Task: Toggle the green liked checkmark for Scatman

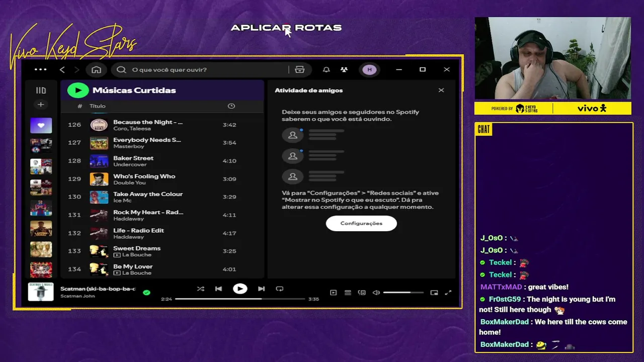Action: [146, 292]
